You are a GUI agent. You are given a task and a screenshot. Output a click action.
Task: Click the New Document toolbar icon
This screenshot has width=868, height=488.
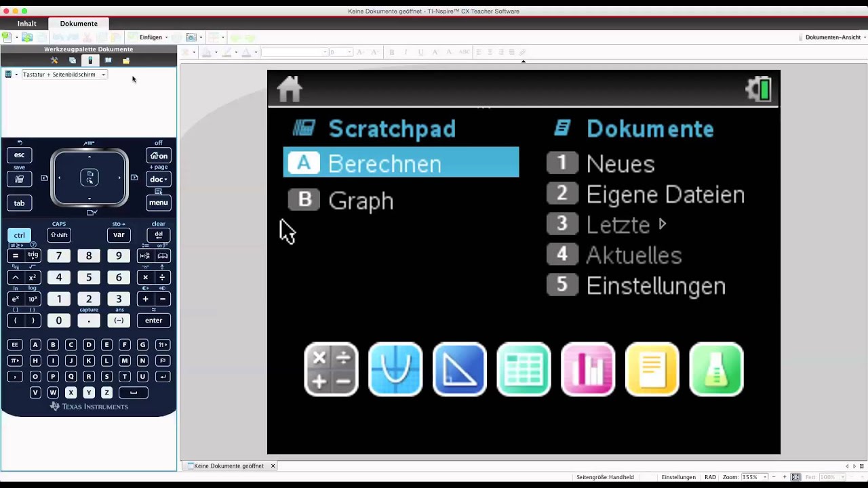(6, 37)
